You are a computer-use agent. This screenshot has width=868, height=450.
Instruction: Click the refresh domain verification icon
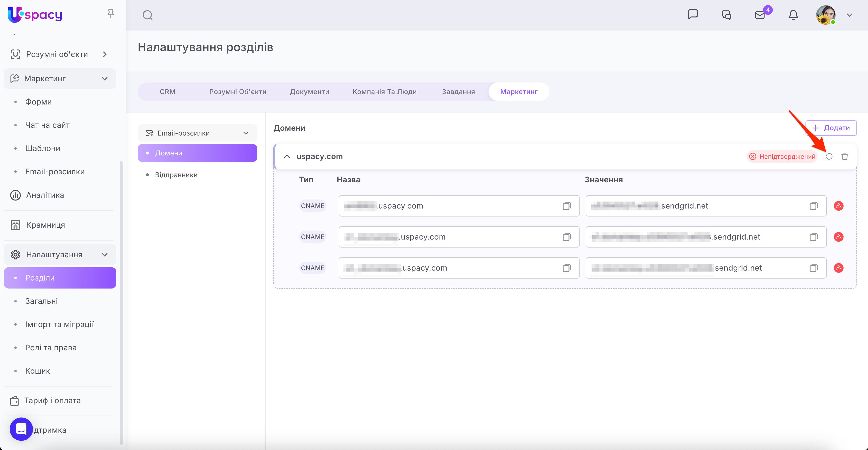click(x=829, y=156)
